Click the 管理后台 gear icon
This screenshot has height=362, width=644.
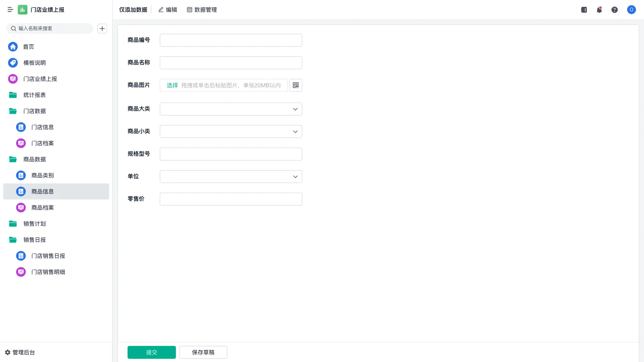[x=8, y=352]
